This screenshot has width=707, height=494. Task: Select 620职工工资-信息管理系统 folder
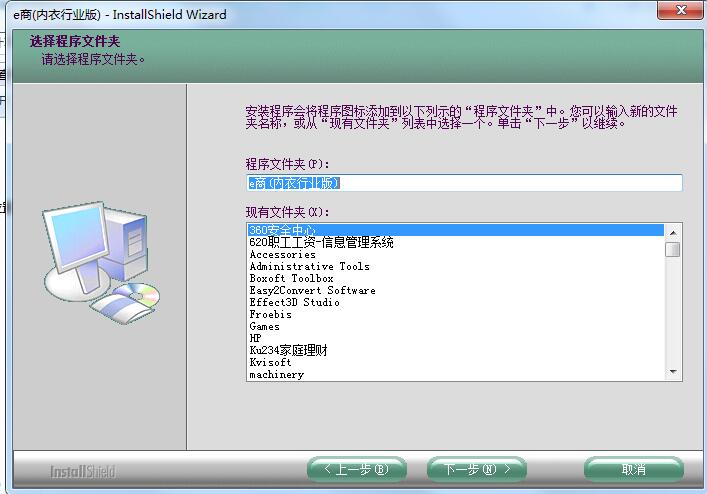pyautogui.click(x=455, y=242)
